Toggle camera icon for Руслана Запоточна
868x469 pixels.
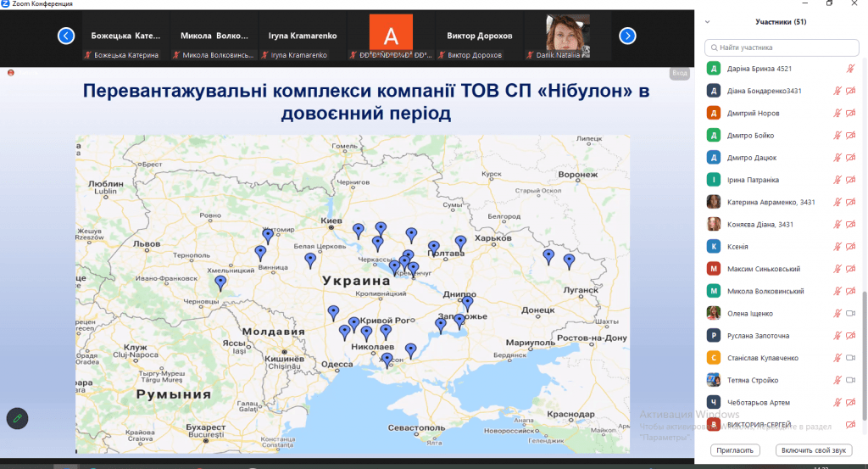click(850, 336)
